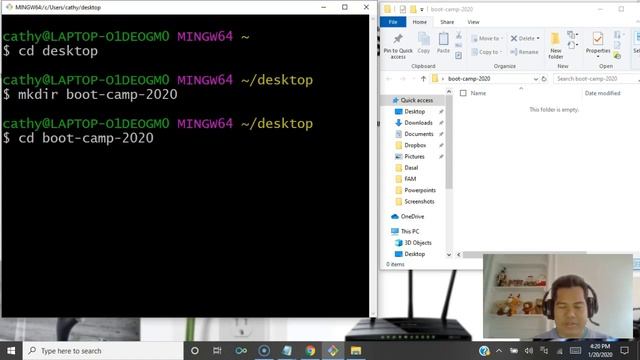Select OneDrive in navigation pane

pyautogui.click(x=412, y=216)
